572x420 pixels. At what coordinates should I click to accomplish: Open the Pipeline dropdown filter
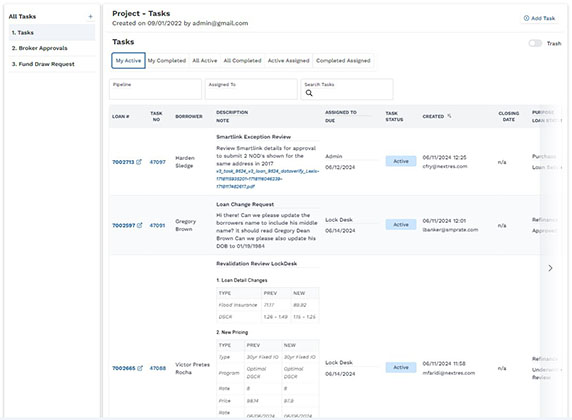tap(155, 89)
